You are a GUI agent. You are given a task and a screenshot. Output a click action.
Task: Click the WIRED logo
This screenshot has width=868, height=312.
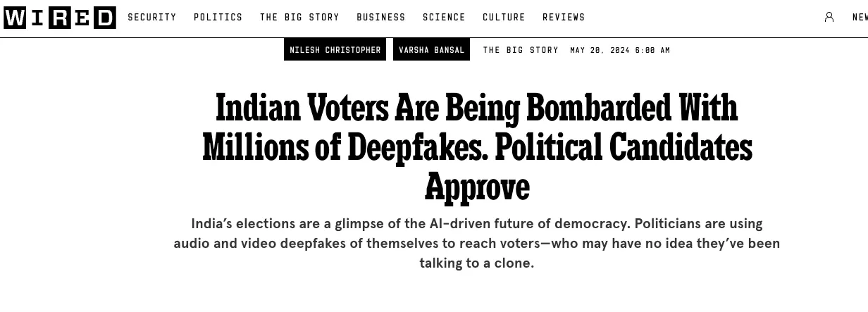(60, 18)
